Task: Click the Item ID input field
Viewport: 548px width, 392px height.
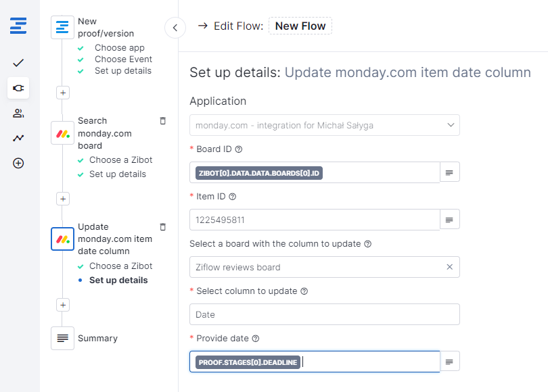Action: 314,220
